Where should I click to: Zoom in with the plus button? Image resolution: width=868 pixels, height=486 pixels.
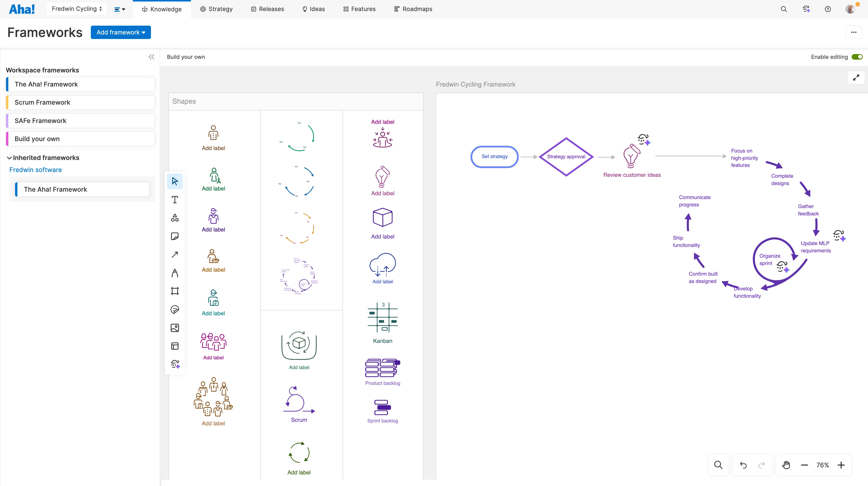[x=841, y=465]
